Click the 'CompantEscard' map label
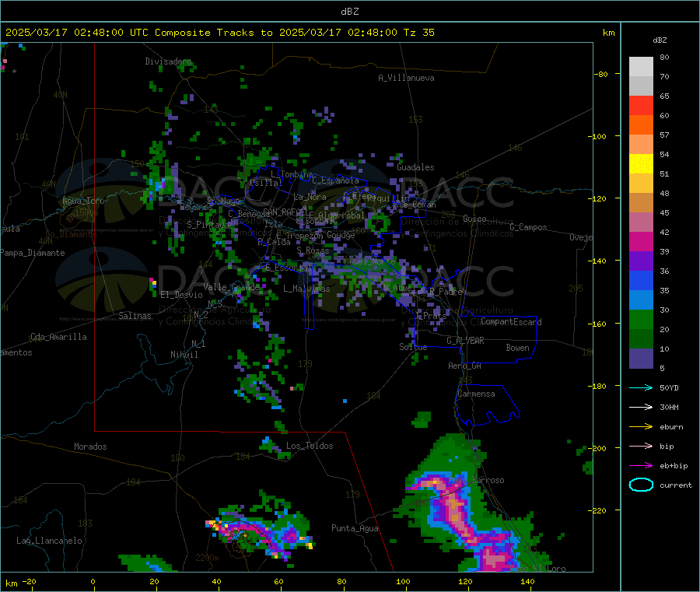700x592 pixels. coord(511,322)
